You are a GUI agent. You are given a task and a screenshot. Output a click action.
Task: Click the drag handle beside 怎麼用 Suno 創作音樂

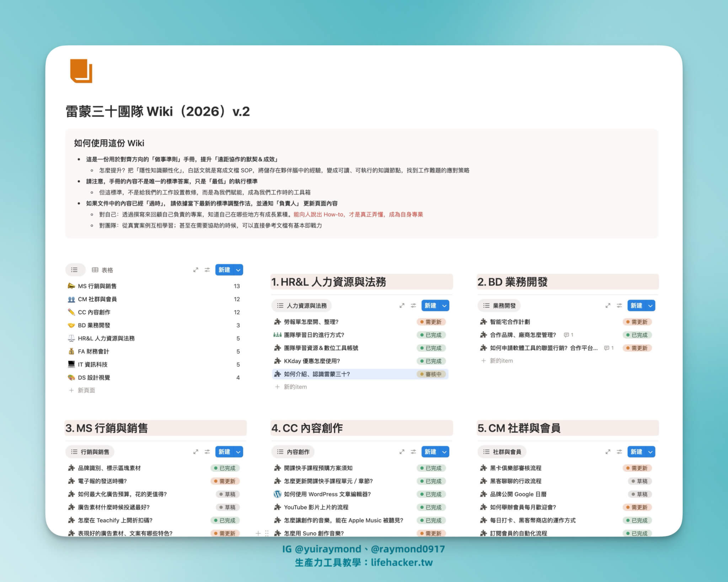[267, 533]
